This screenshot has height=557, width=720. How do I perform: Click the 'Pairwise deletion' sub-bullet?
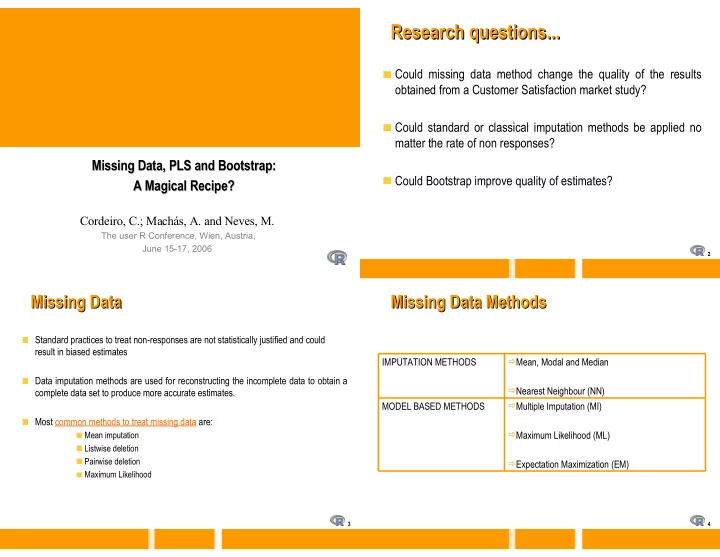112,461
